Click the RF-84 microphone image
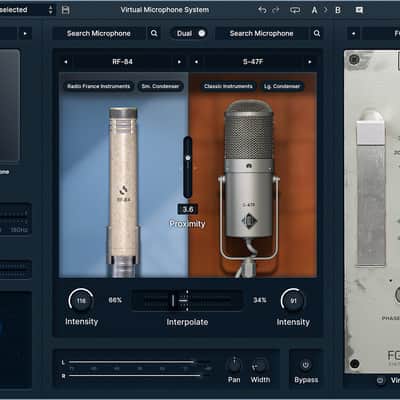This screenshot has width=400, height=400. (x=123, y=192)
